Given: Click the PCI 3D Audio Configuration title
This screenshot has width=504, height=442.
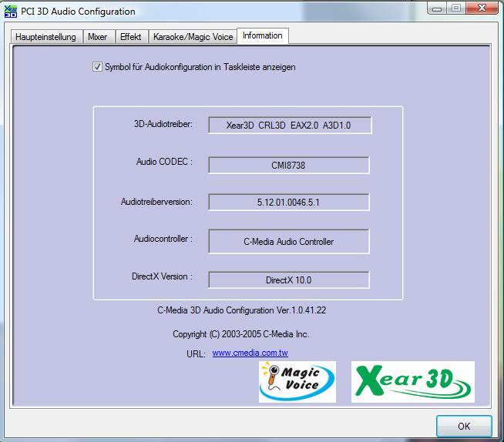Looking at the screenshot, I should tap(78, 12).
